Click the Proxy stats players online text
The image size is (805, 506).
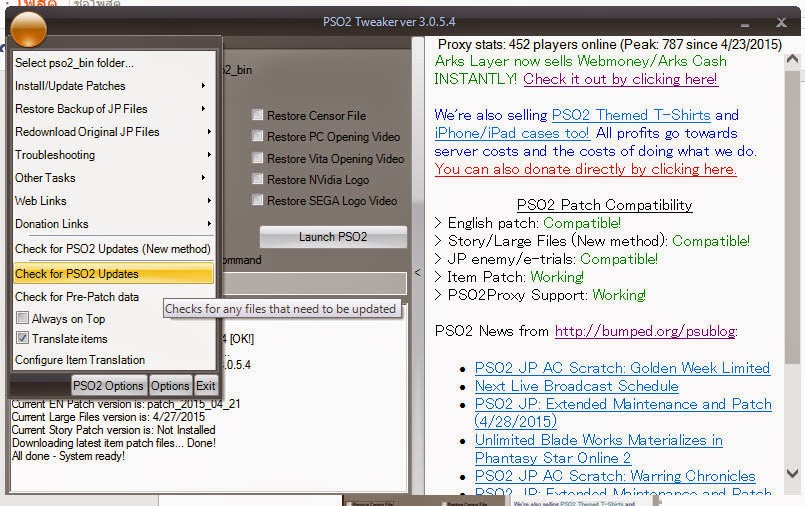[610, 45]
